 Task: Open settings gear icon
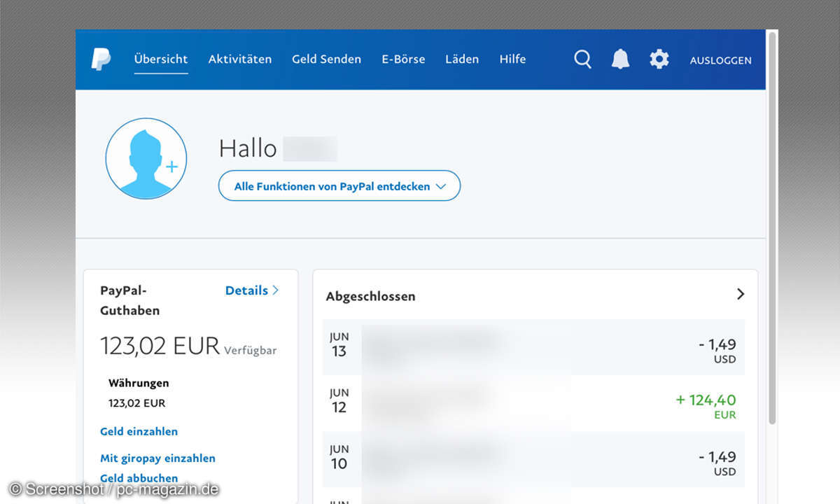[x=659, y=59]
